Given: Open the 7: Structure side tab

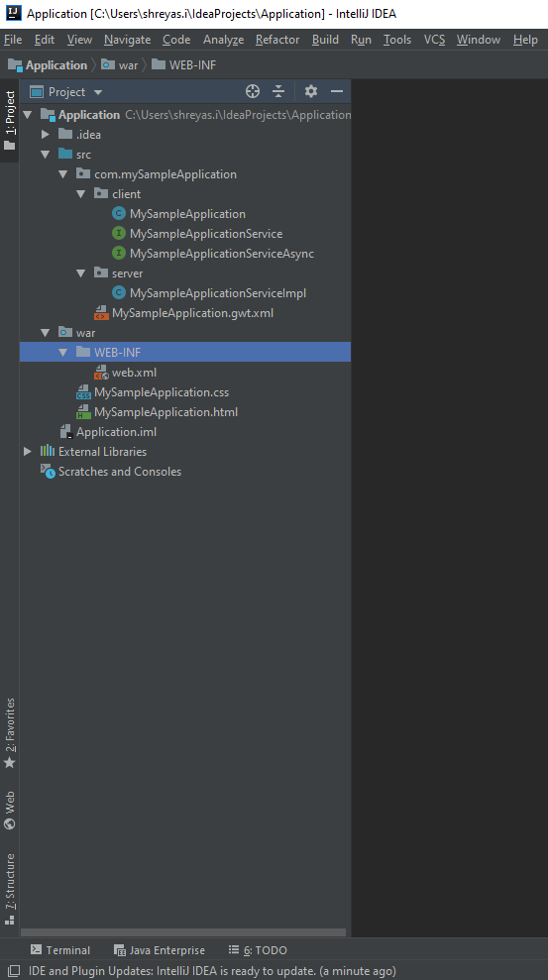Looking at the screenshot, I should [x=10, y=888].
